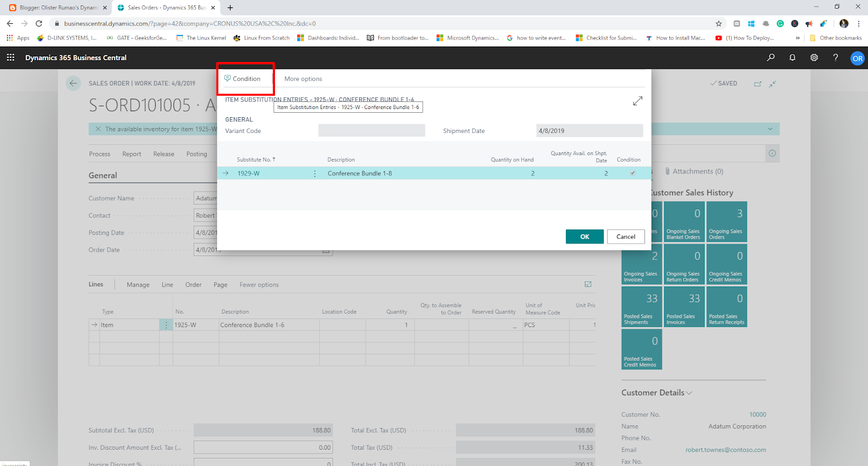Cancel the item substitution dialog

point(626,237)
